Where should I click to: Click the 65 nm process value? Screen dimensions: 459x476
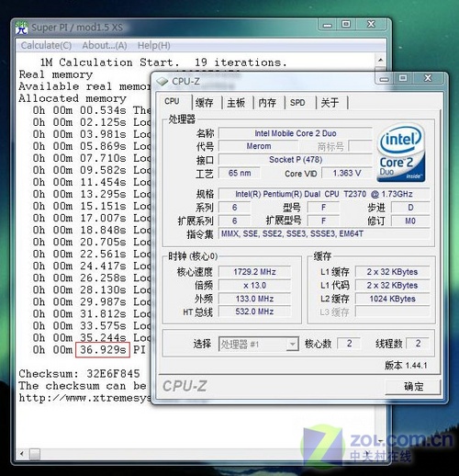pyautogui.click(x=240, y=173)
